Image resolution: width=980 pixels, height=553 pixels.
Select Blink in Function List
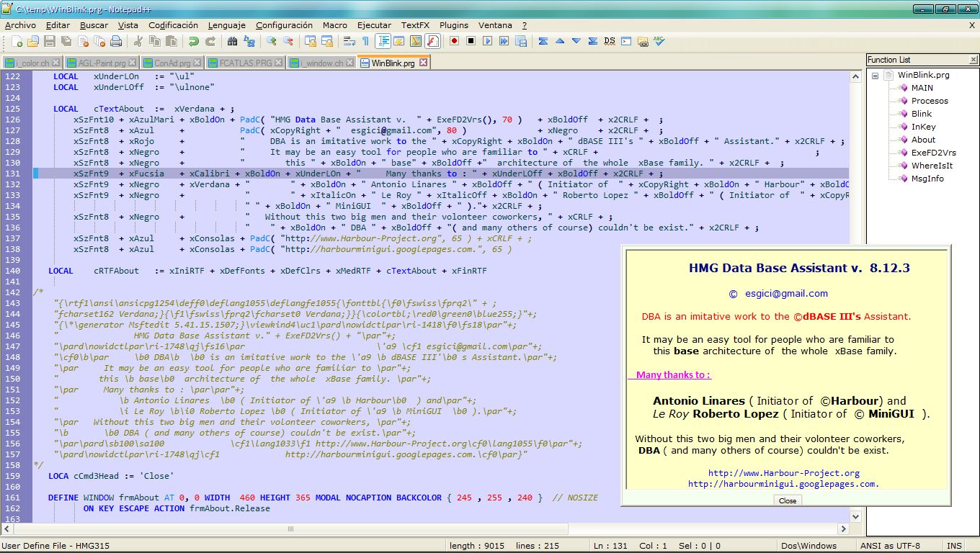tap(922, 114)
